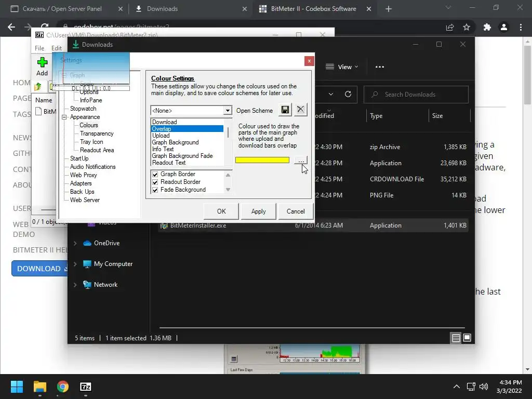The height and width of the screenshot is (399, 532).
Task: Select Transparency in settings tree
Action: 97,134
